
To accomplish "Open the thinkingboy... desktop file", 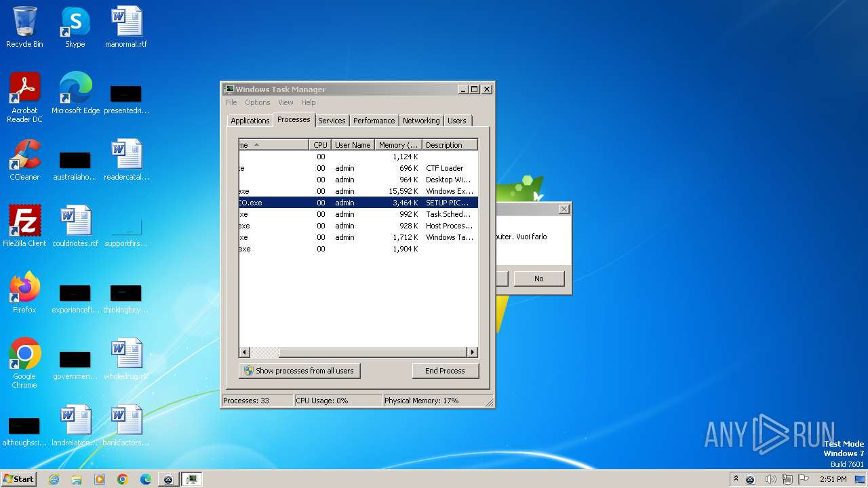I will click(x=126, y=298).
